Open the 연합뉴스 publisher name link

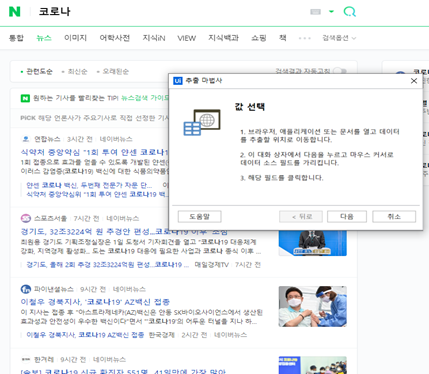pos(47,139)
